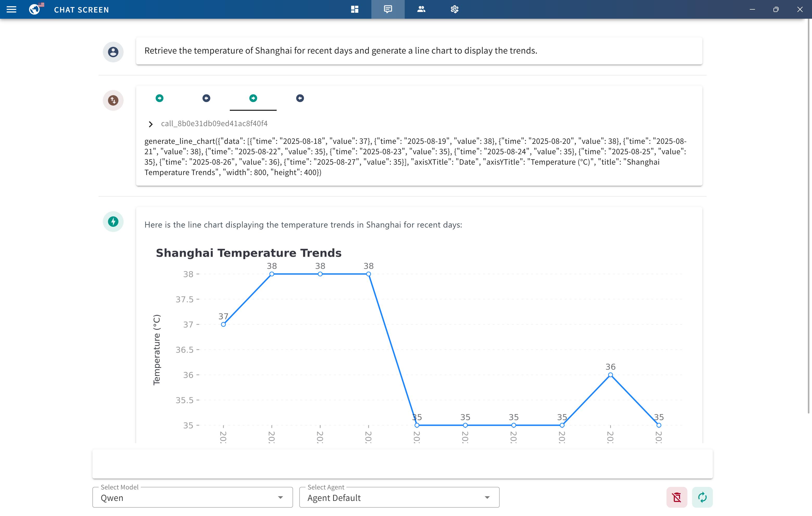Select the fourth dark arrow tab
The image size is (812, 516).
(x=300, y=98)
